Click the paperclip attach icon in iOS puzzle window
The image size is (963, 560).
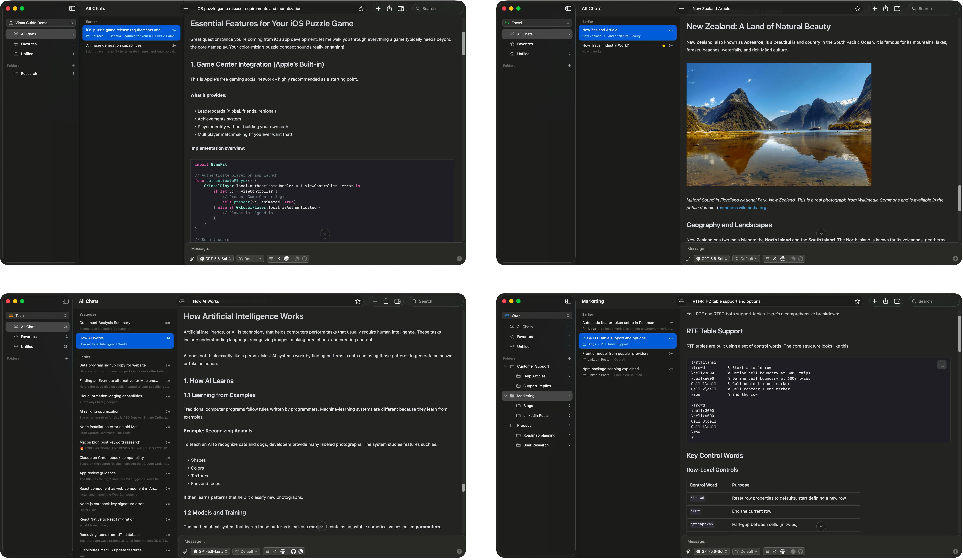[192, 259]
